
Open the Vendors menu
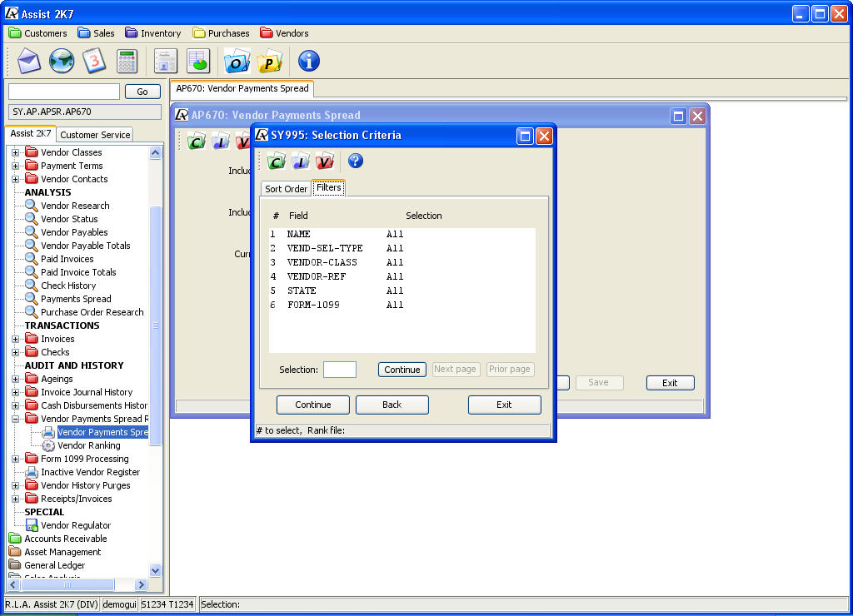285,33
